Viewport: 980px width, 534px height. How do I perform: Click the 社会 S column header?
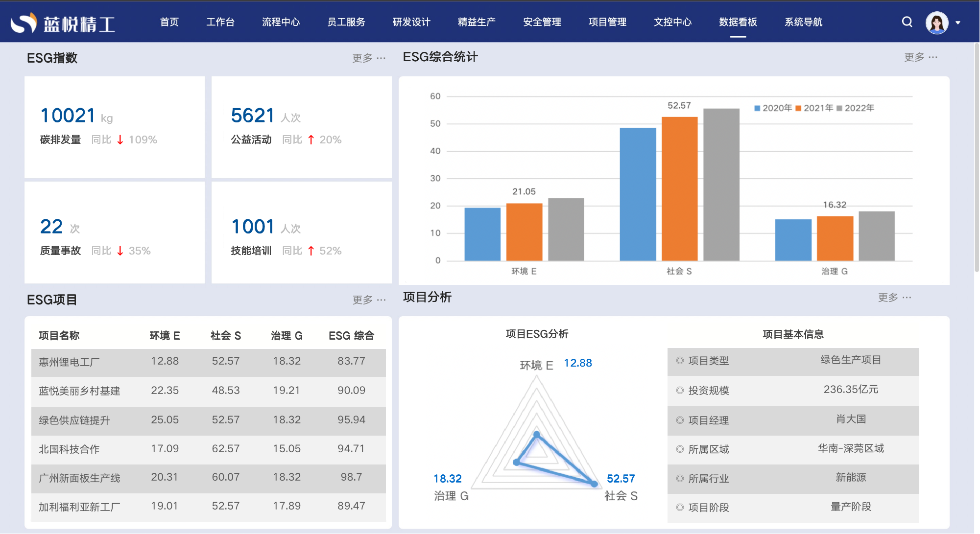226,336
